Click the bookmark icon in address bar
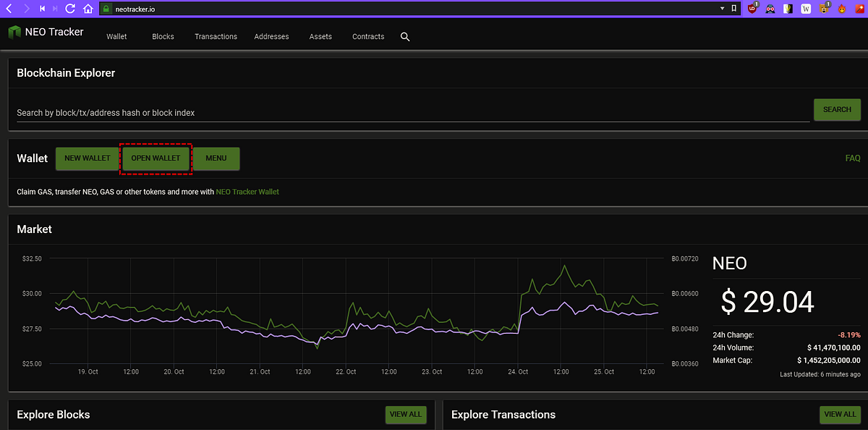The height and width of the screenshot is (430, 868). coord(734,9)
